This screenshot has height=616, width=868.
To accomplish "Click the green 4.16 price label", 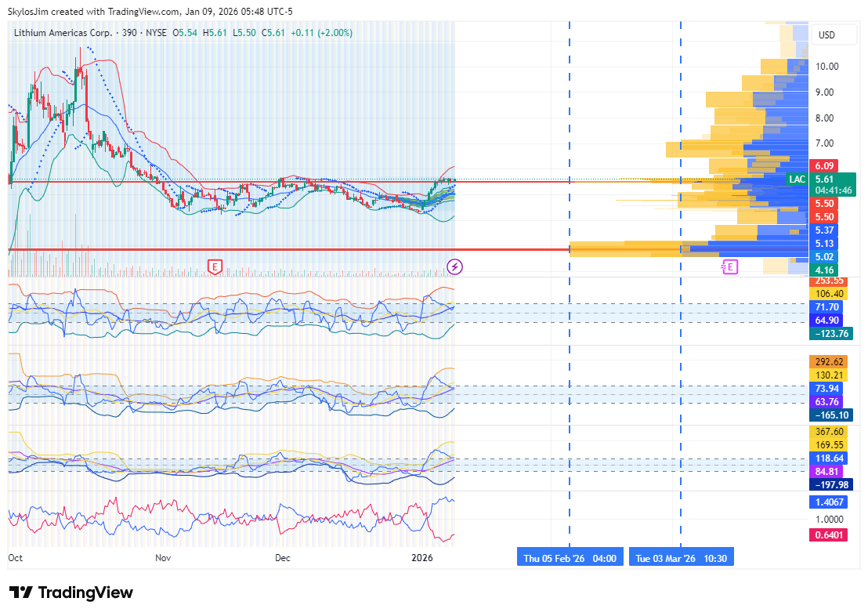I will [x=823, y=270].
